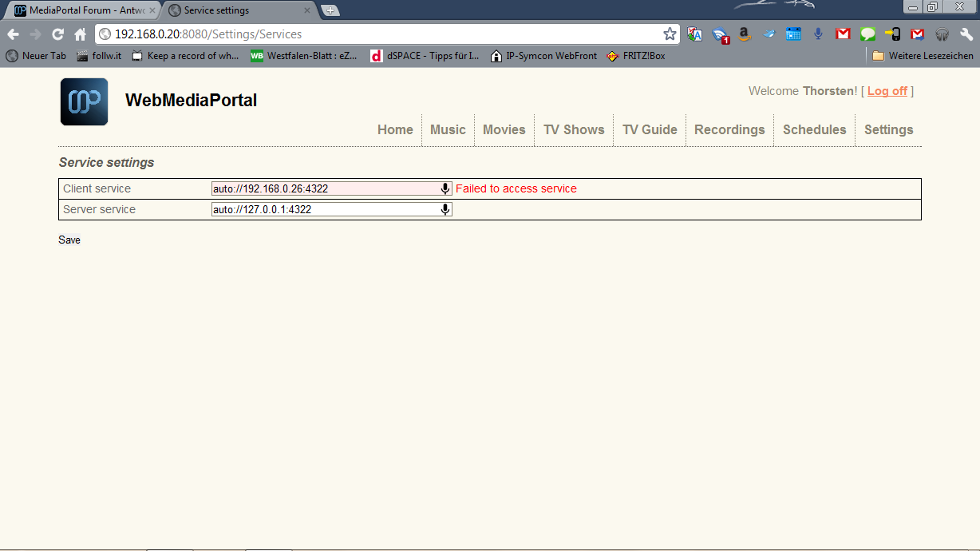Viewport: 980px width, 551px height.
Task: Click the Google Translate extension icon
Action: pos(695,34)
